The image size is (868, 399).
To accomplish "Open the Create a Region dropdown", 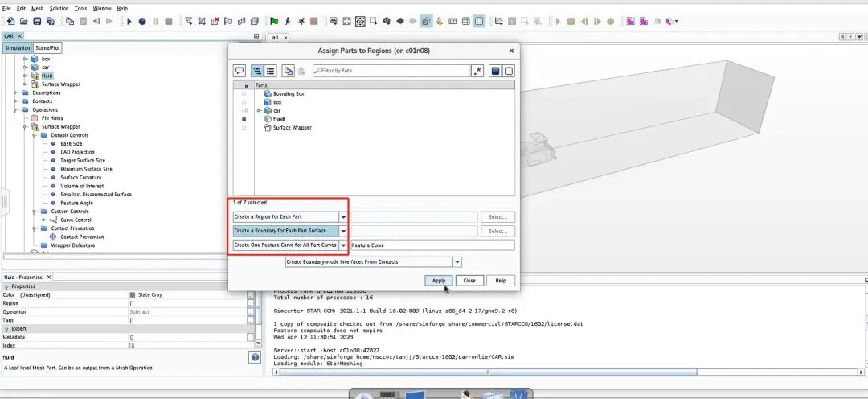I will coord(290,216).
